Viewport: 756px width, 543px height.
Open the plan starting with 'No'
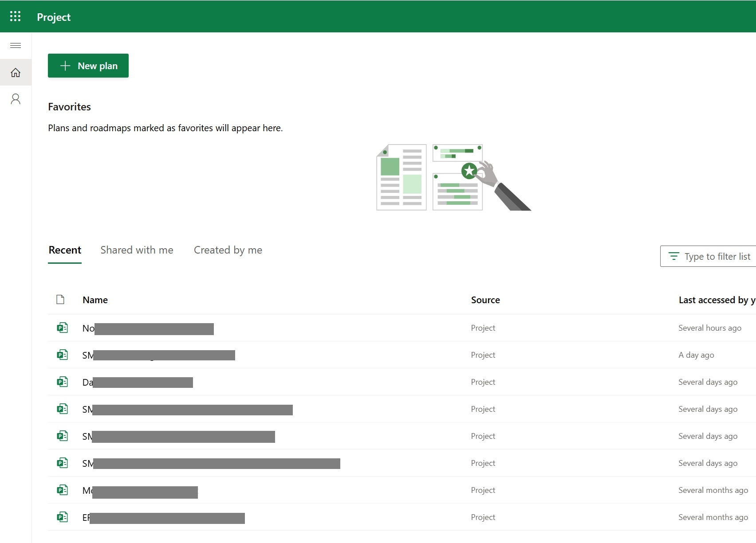148,328
